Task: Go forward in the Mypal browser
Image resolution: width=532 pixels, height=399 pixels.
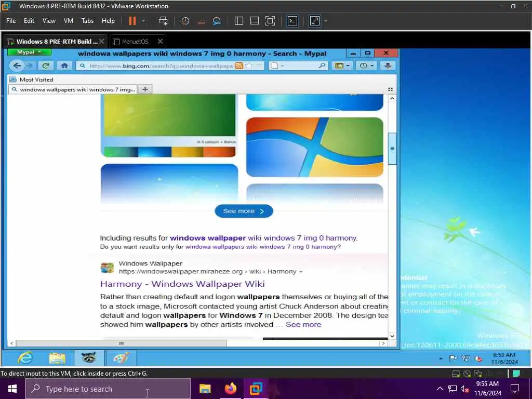Action: 30,66
